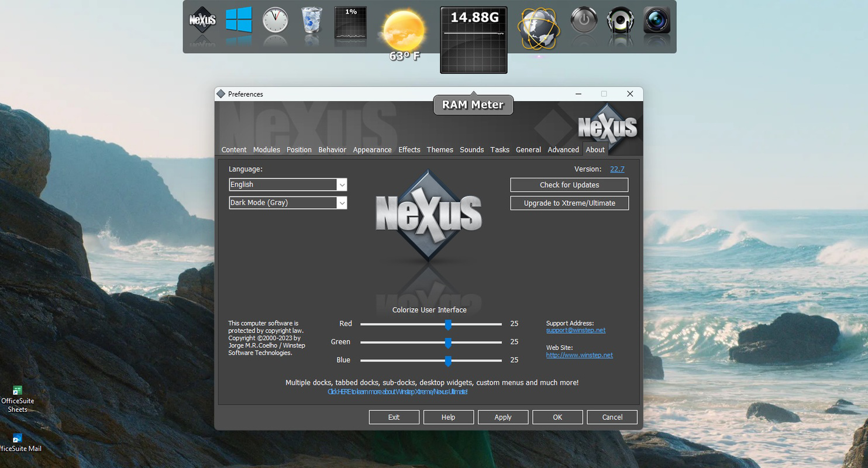Select the About tab
Viewport: 868px width, 468px height.
click(595, 150)
